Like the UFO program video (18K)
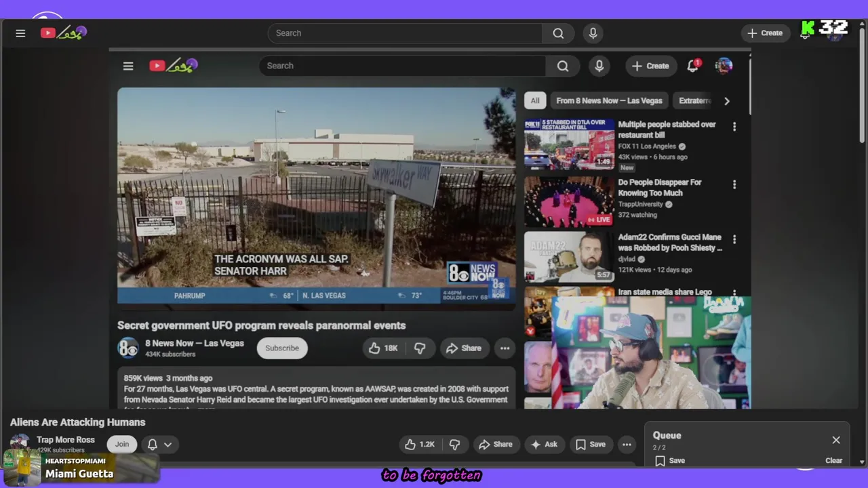Image resolution: width=868 pixels, height=488 pixels. (383, 348)
